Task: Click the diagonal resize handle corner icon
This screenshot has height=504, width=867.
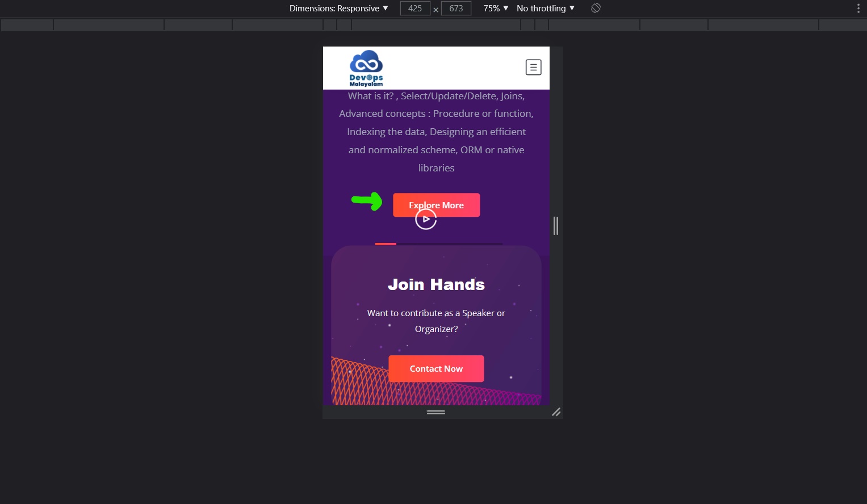Action: coord(556,413)
